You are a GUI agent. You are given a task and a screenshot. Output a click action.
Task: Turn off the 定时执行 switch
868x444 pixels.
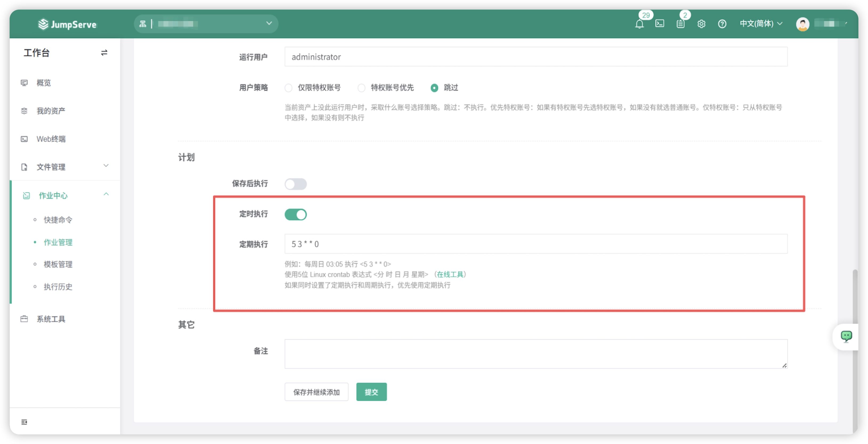(x=295, y=214)
